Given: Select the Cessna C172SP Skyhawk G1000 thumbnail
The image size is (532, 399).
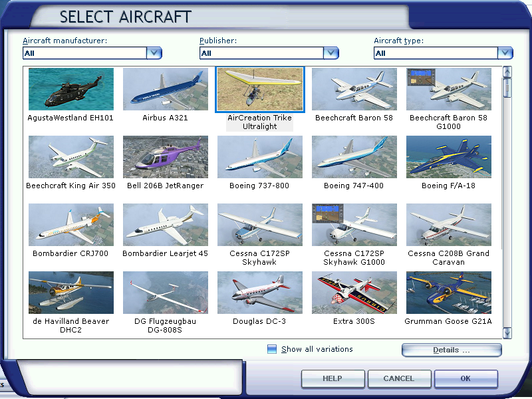Looking at the screenshot, I should (x=354, y=225).
